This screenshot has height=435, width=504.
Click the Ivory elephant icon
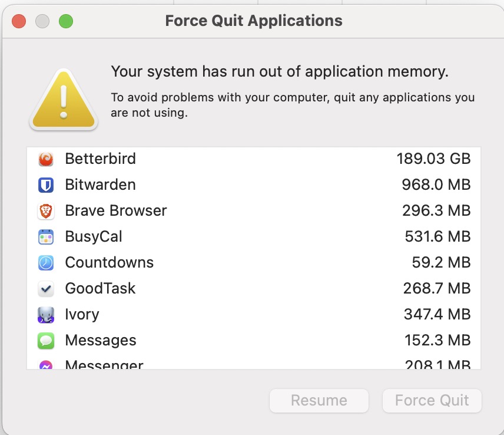pos(46,315)
